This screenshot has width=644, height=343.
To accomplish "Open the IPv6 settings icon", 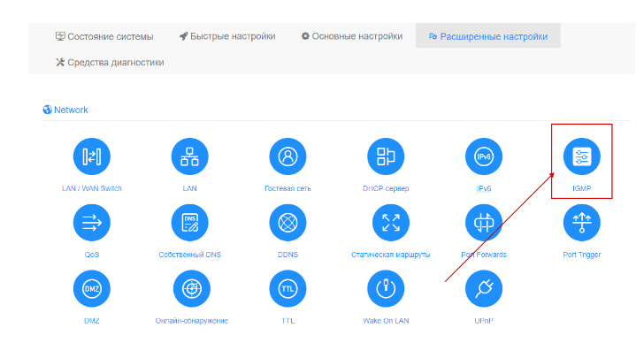I will (x=484, y=156).
